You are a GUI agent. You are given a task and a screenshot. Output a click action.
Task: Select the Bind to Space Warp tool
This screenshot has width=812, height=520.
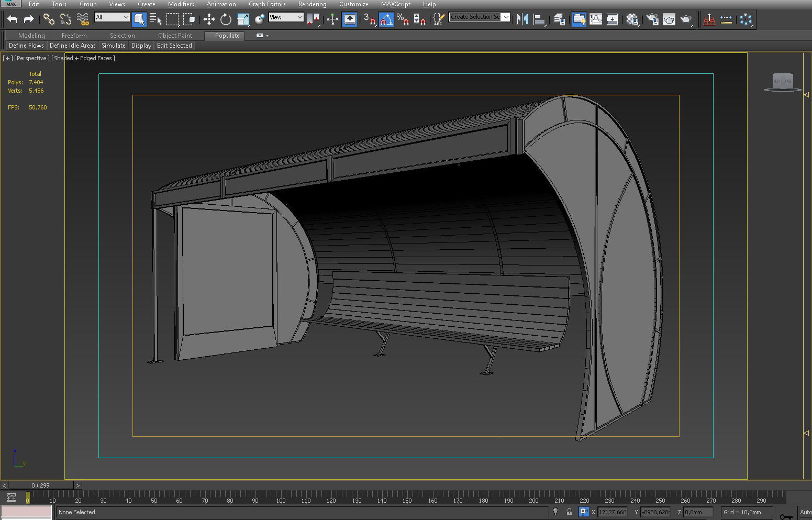[83, 19]
